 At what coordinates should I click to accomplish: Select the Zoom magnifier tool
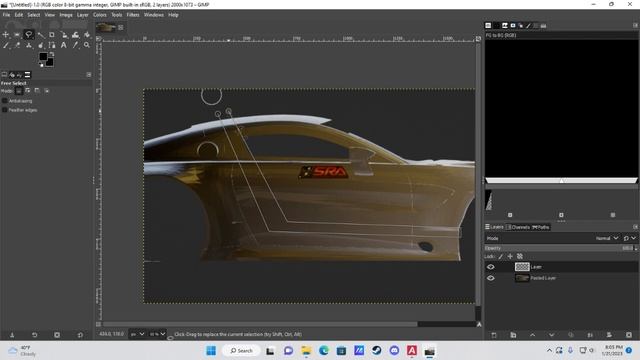(87, 45)
